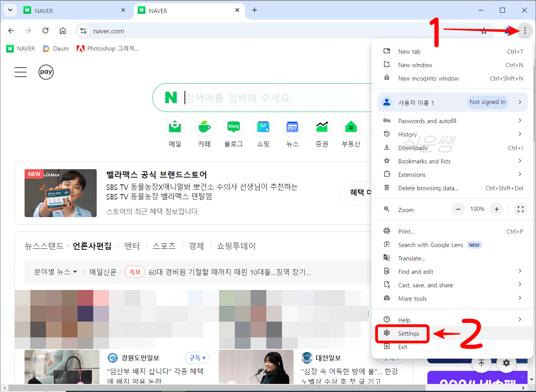
Task: Open Settings from the Chrome menu
Action: click(x=408, y=333)
